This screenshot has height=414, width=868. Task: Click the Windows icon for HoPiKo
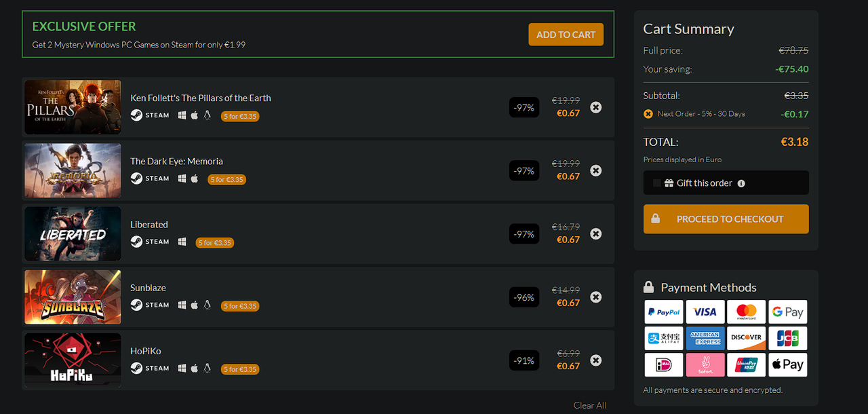click(x=182, y=368)
